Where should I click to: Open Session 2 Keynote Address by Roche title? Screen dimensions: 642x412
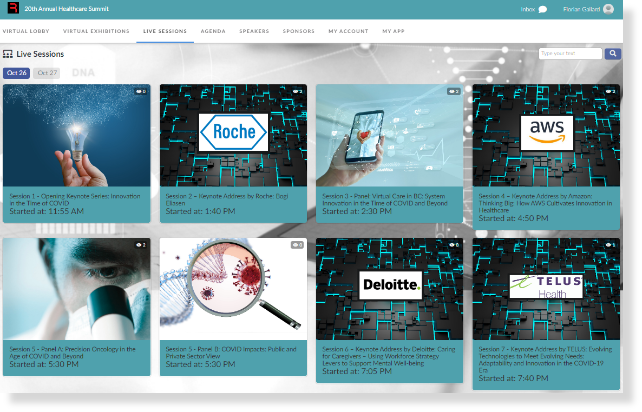click(227, 199)
